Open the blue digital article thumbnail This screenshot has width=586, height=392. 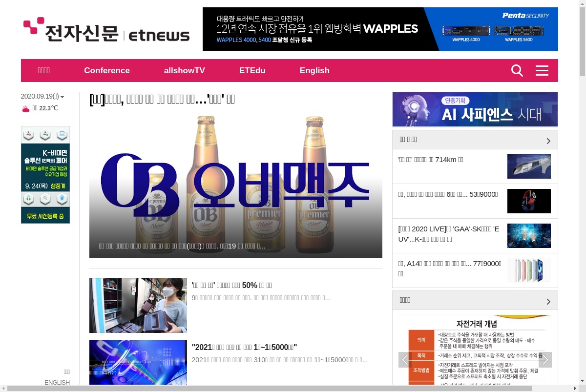pyautogui.click(x=138, y=362)
